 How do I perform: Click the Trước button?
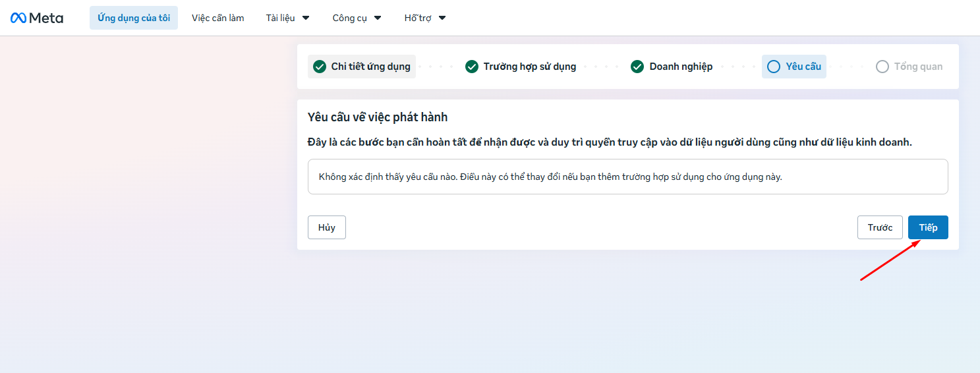[x=880, y=227]
